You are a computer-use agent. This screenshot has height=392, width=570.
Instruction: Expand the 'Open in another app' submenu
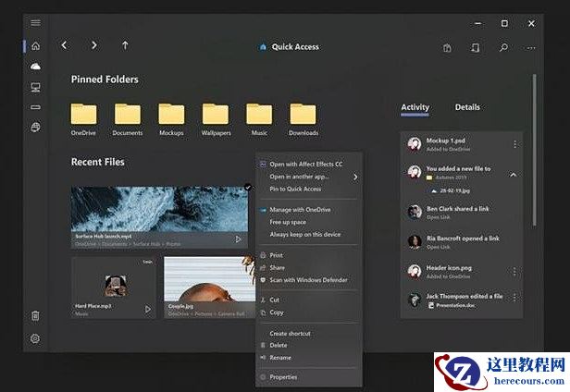355,177
